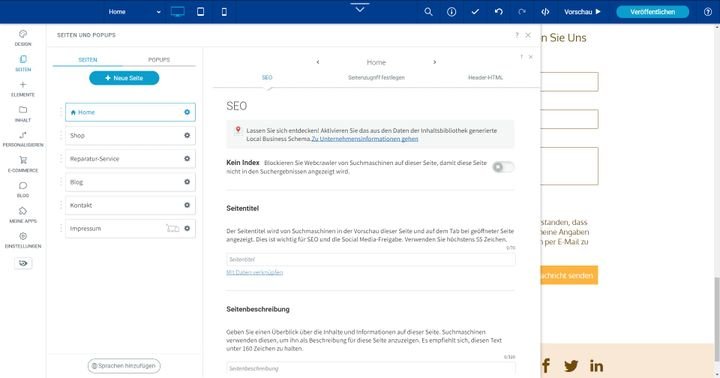720x378 pixels.
Task: Toggle the Kein Index switch
Action: pos(503,167)
